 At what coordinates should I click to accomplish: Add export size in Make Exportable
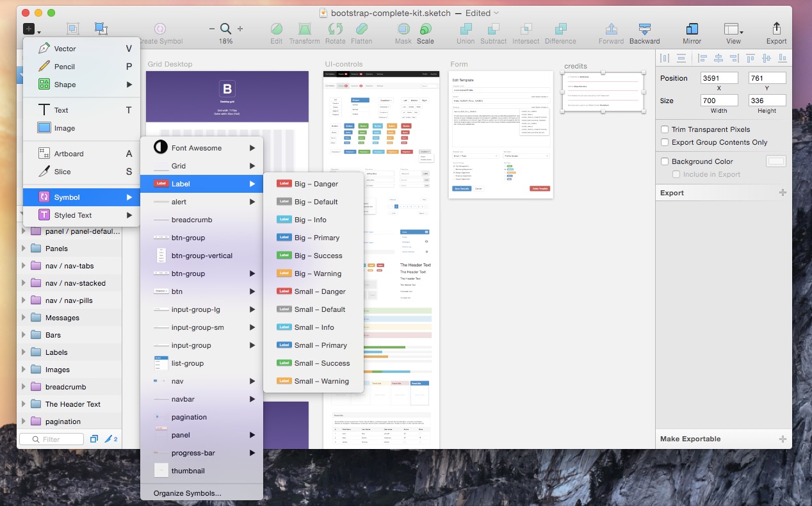click(x=783, y=439)
